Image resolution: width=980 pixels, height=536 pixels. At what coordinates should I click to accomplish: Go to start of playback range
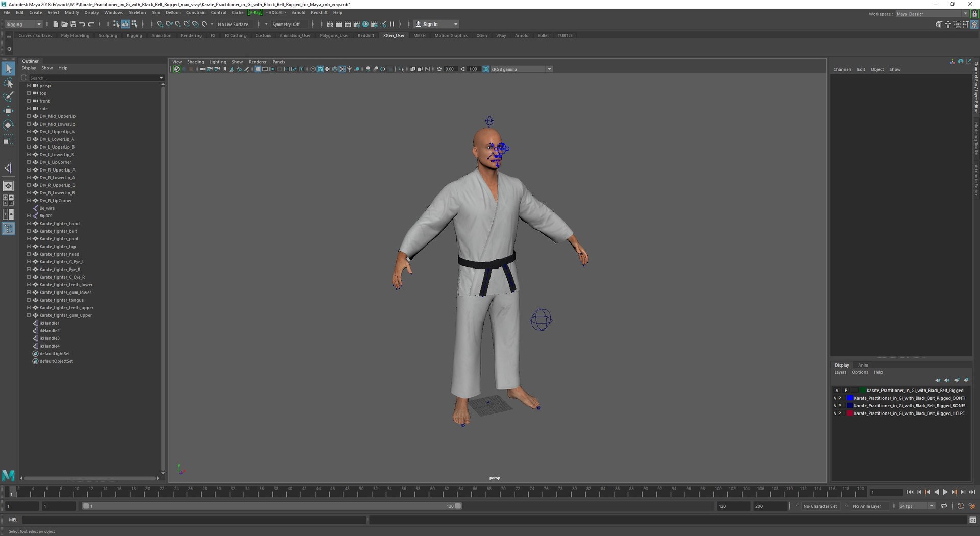910,492
